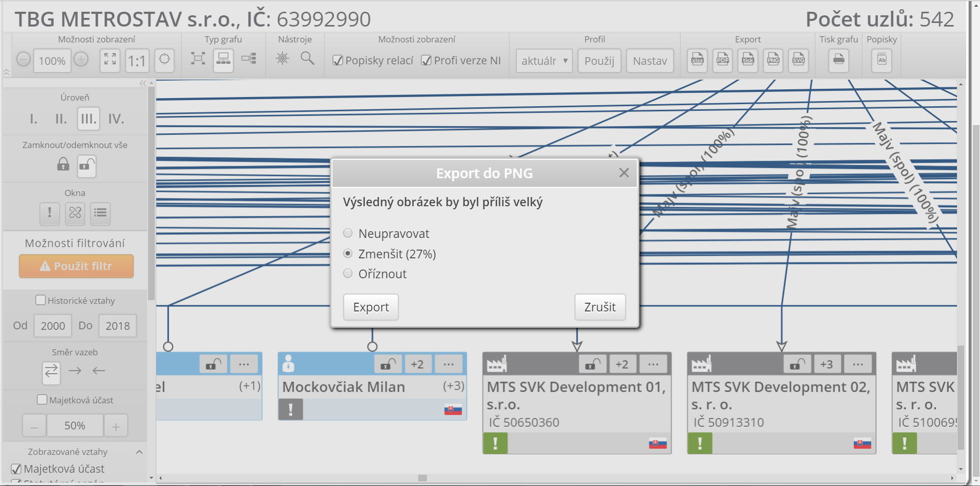Image resolution: width=980 pixels, height=486 pixels.
Task: Open the Popisky labels icon
Action: (881, 60)
